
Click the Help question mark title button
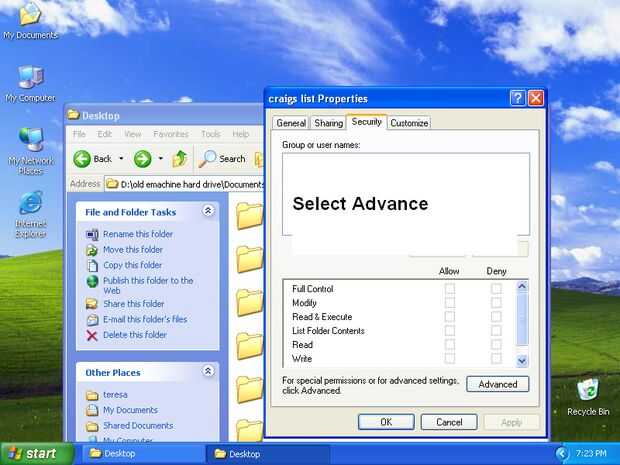[517, 98]
